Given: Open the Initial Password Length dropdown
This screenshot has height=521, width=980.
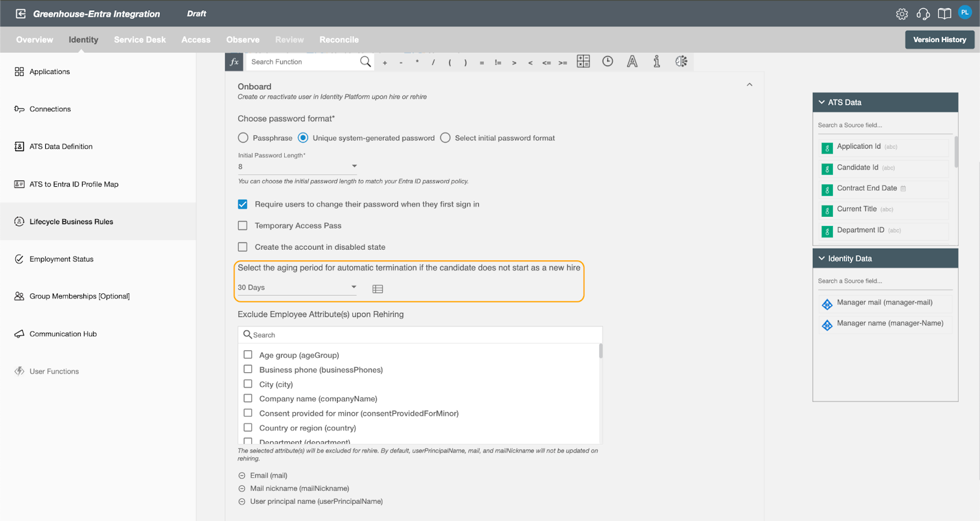Looking at the screenshot, I should 298,167.
